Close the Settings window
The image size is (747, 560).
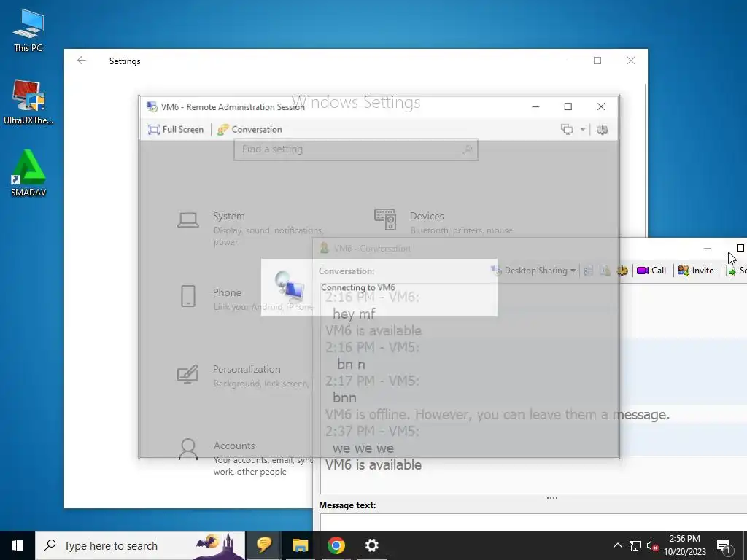631,61
